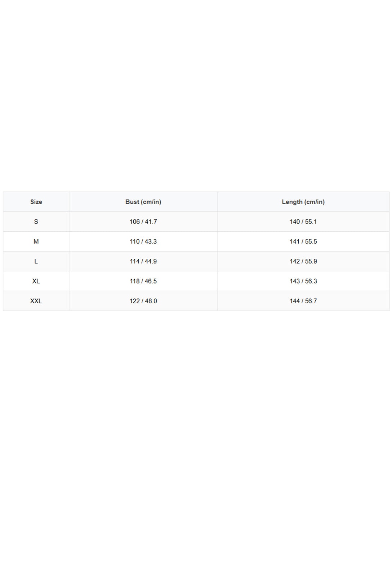Click bust value 118 / 46.5
The width and height of the screenshot is (392, 588).
(143, 281)
